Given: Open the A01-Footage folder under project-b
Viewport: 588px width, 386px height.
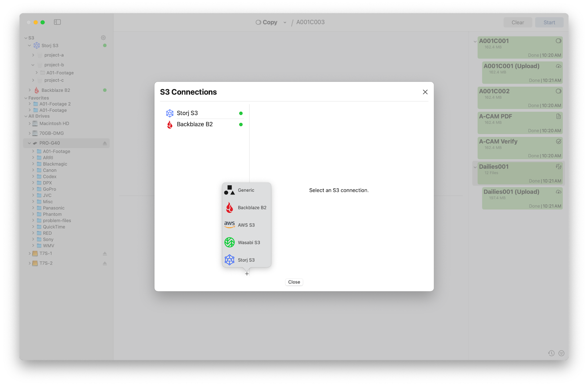Looking at the screenshot, I should [57, 73].
